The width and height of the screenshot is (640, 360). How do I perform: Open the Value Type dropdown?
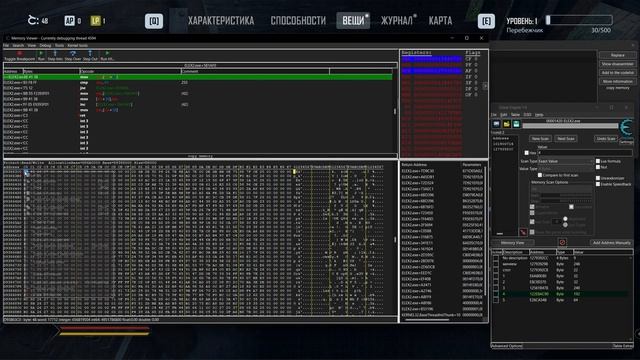[565, 169]
